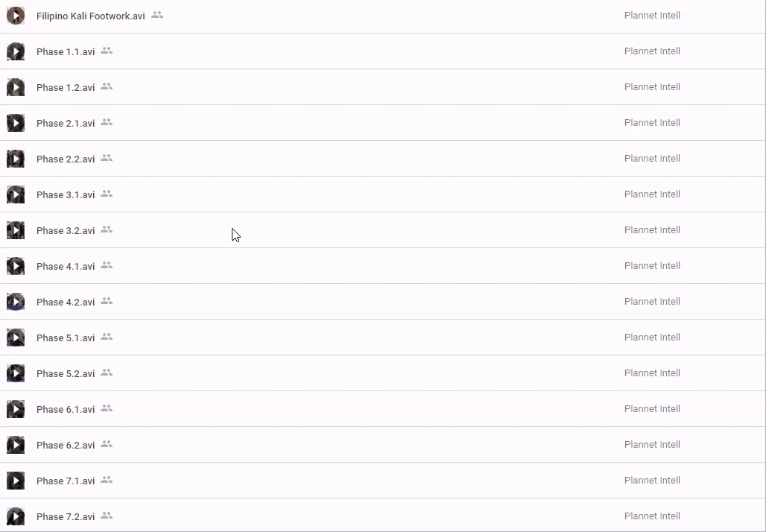Select the Phase 4.1.avi file name
This screenshot has height=532, width=766.
[x=66, y=266]
